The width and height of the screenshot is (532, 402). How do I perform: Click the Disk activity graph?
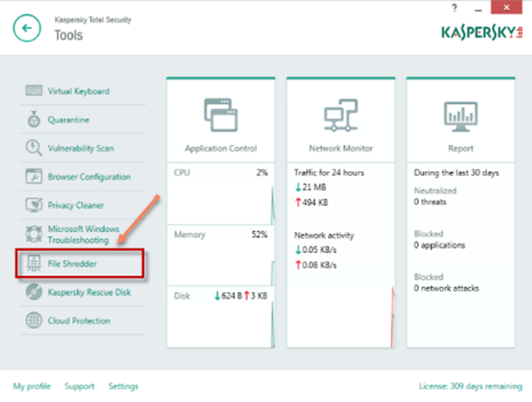pos(221,317)
